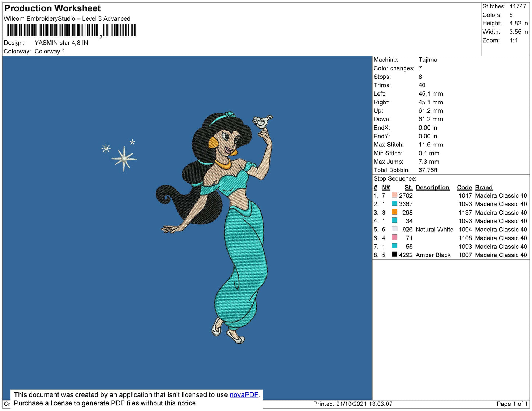Screen dimensions: 532x411
Task: Select the design name "YASMIN star 4,8 IN"
Action: [x=61, y=43]
